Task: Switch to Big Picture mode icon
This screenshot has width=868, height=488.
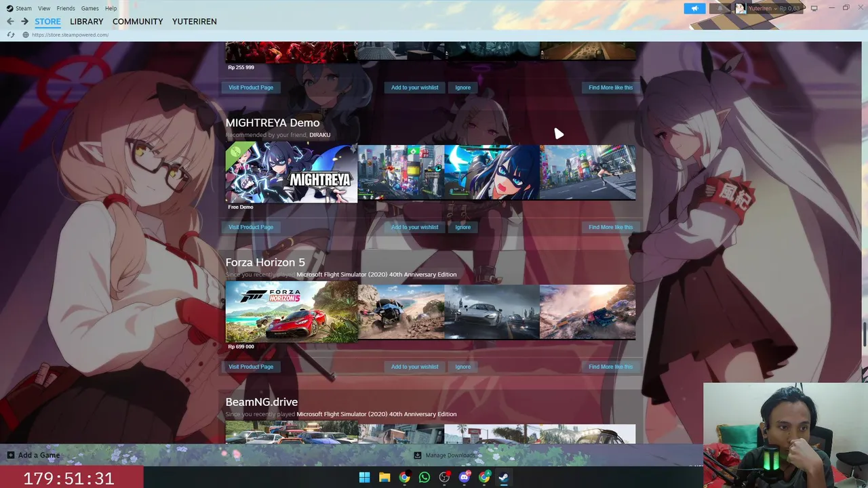Action: (814, 8)
